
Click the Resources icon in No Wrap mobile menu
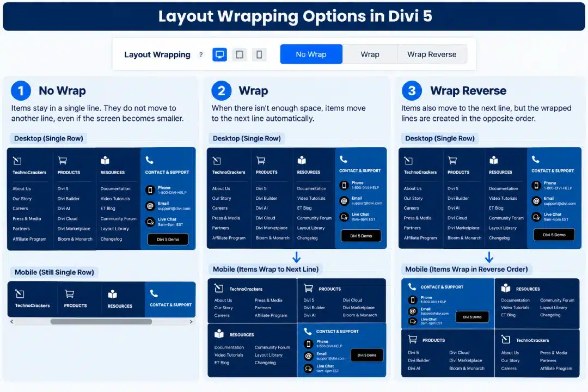point(113,294)
